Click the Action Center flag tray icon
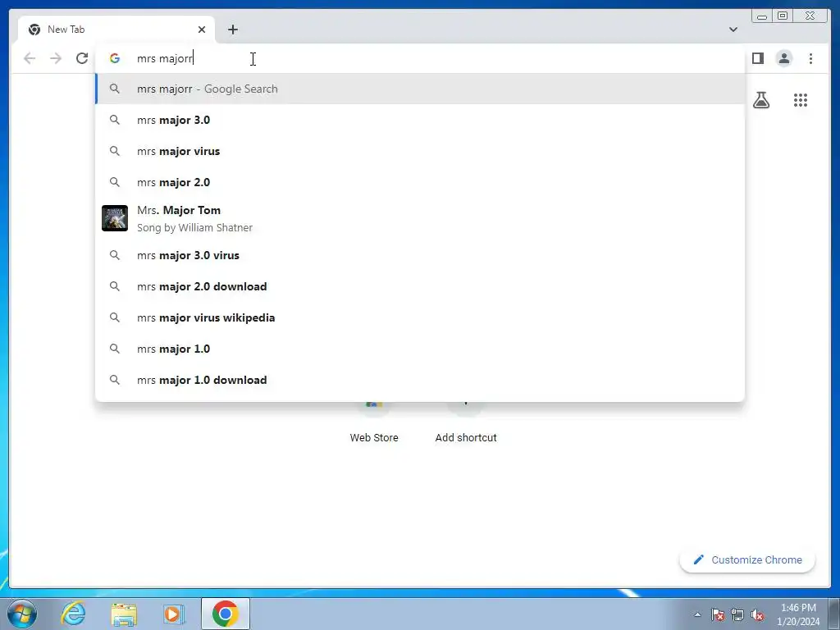The height and width of the screenshot is (630, 840). [717, 614]
